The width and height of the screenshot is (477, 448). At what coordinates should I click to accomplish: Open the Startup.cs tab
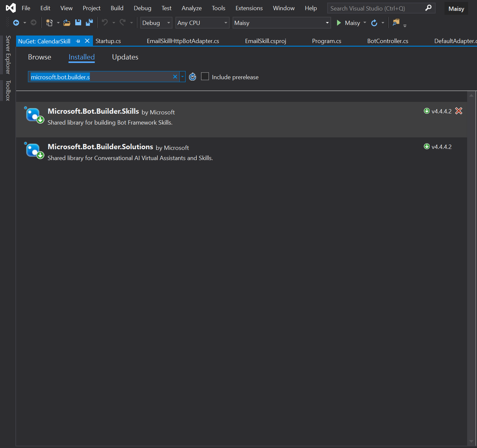click(x=108, y=41)
